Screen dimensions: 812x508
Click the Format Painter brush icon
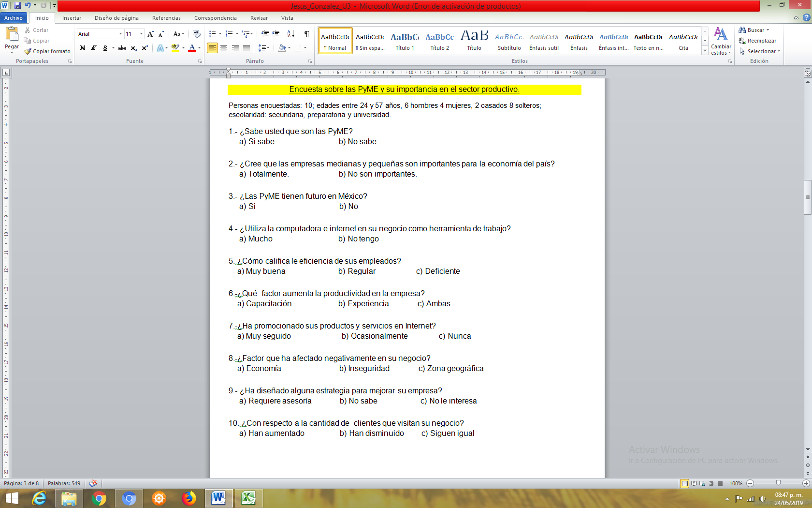[x=28, y=51]
